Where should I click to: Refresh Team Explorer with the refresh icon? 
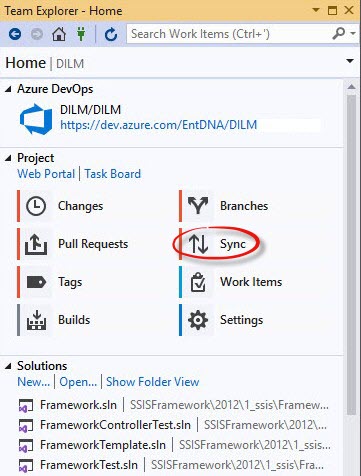point(111,34)
